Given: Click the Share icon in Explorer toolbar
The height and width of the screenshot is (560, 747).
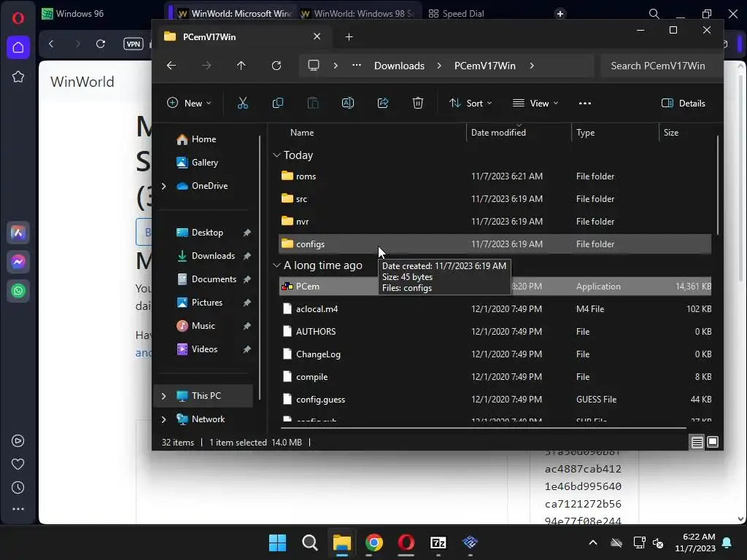Looking at the screenshot, I should tap(382, 103).
